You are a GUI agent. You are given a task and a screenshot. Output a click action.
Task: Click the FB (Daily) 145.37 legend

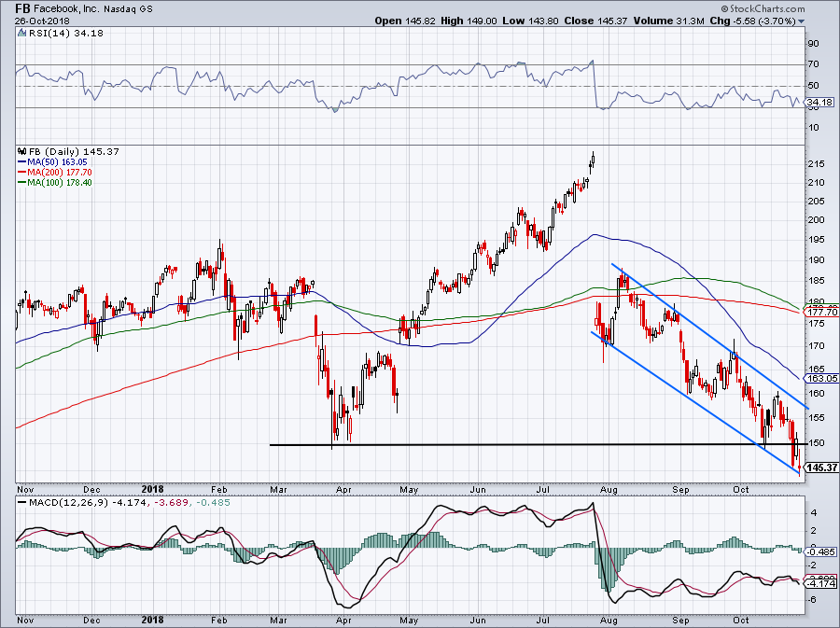tap(74, 152)
